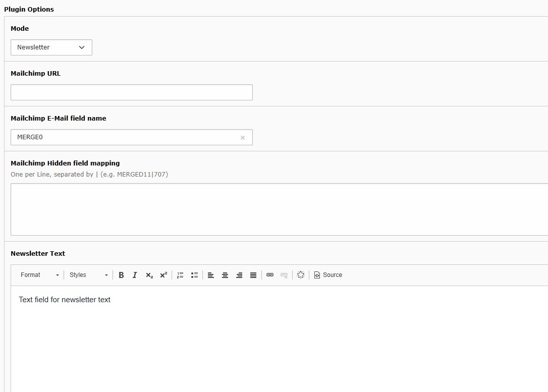Click the unlink icon in toolbar
The height and width of the screenshot is (392, 548).
click(284, 275)
